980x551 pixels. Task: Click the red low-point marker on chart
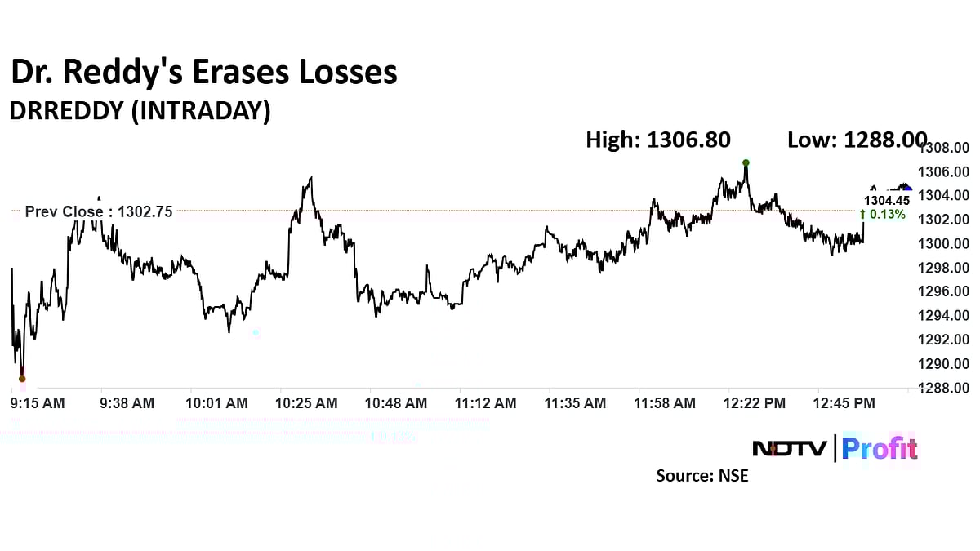click(22, 379)
